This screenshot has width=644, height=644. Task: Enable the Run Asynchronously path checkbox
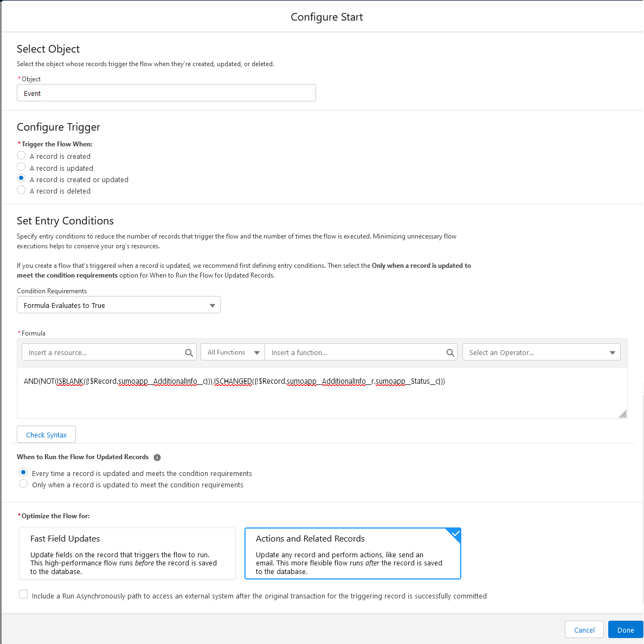[23, 595]
